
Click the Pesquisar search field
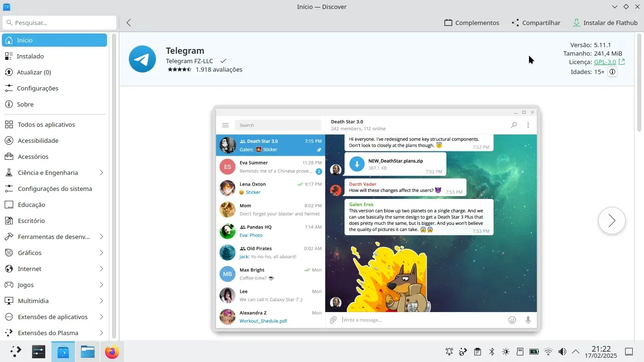tap(59, 23)
